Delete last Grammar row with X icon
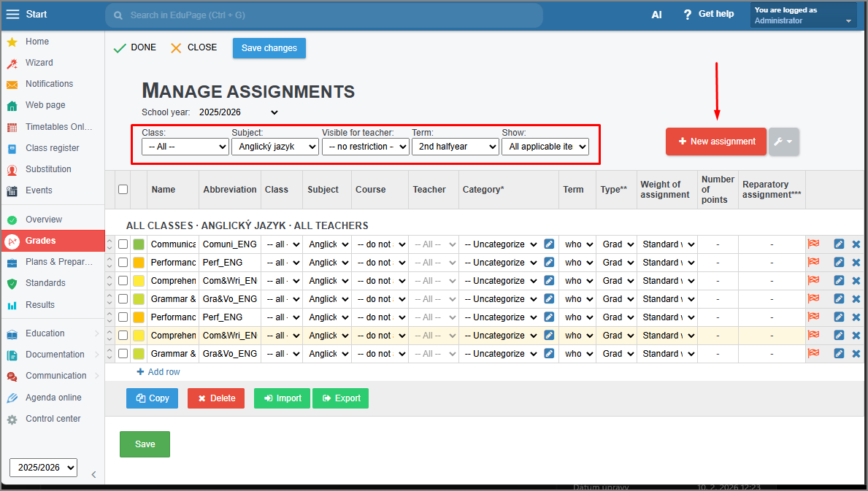868x491 pixels. click(856, 354)
